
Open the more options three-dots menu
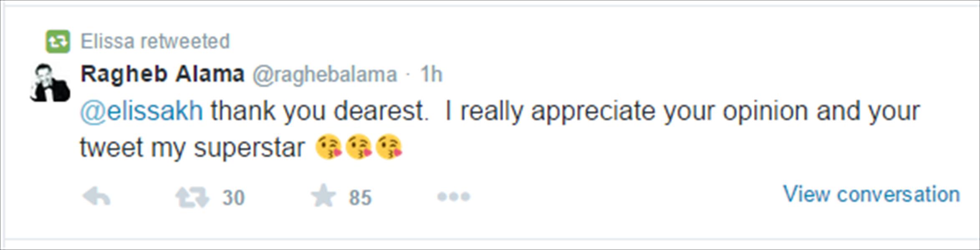point(454,196)
